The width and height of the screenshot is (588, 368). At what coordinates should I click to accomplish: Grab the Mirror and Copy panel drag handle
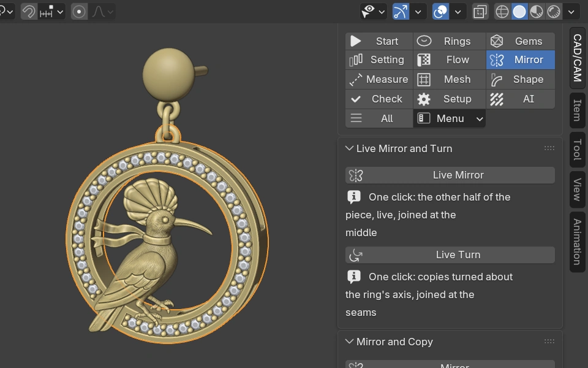[549, 342]
